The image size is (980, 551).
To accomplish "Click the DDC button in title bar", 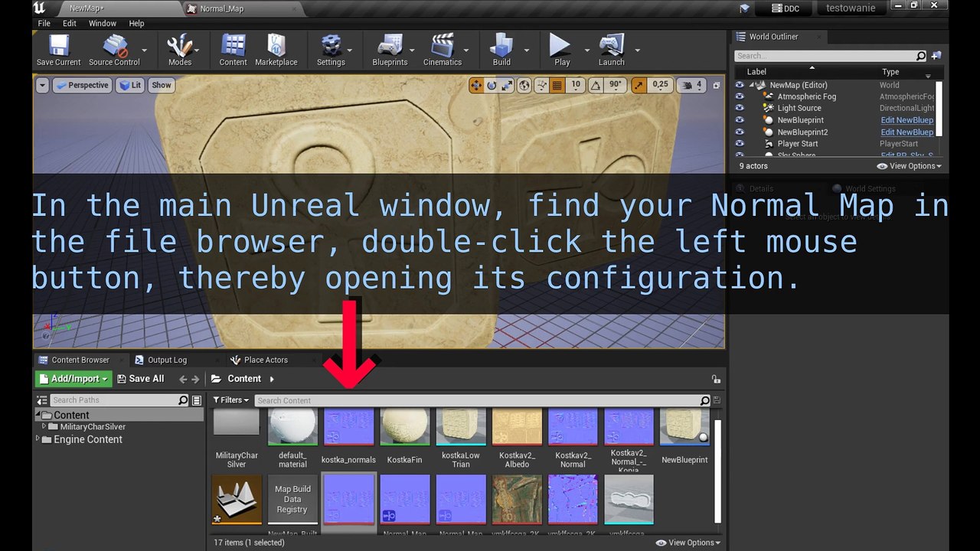I will pyautogui.click(x=784, y=8).
